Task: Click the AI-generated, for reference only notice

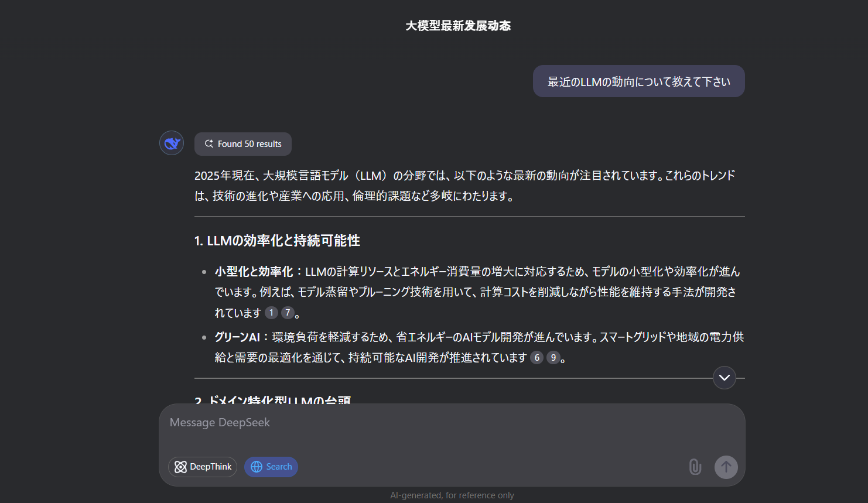Action: point(452,495)
